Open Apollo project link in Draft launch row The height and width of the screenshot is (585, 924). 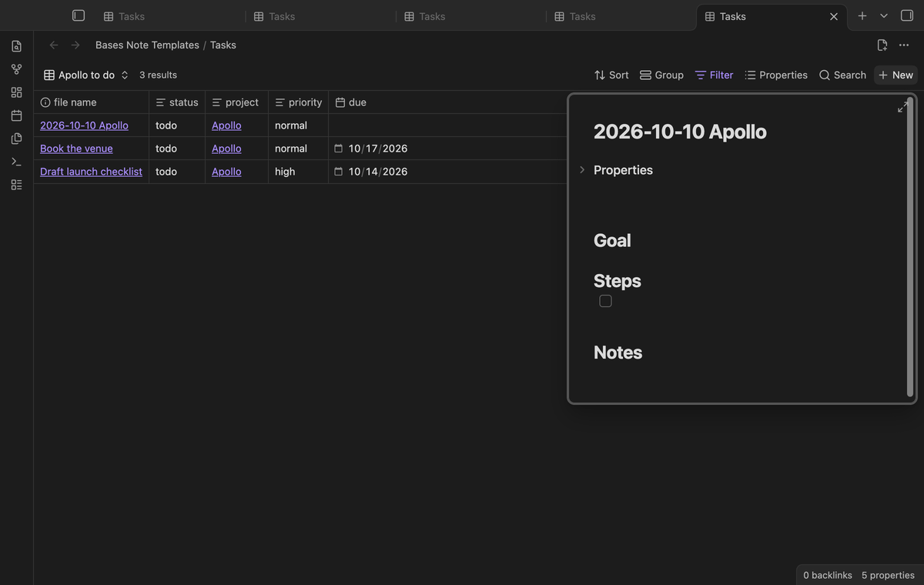226,172
